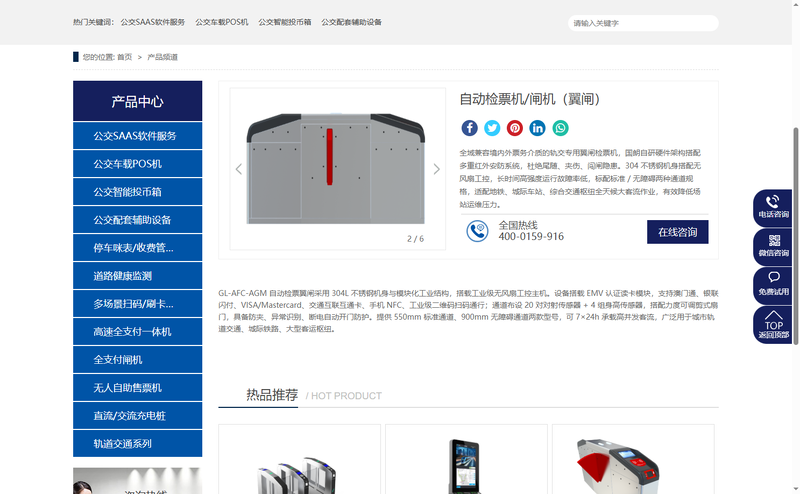Open 公交车载POS机 sidebar category
This screenshot has height=494, width=800.
137,164
